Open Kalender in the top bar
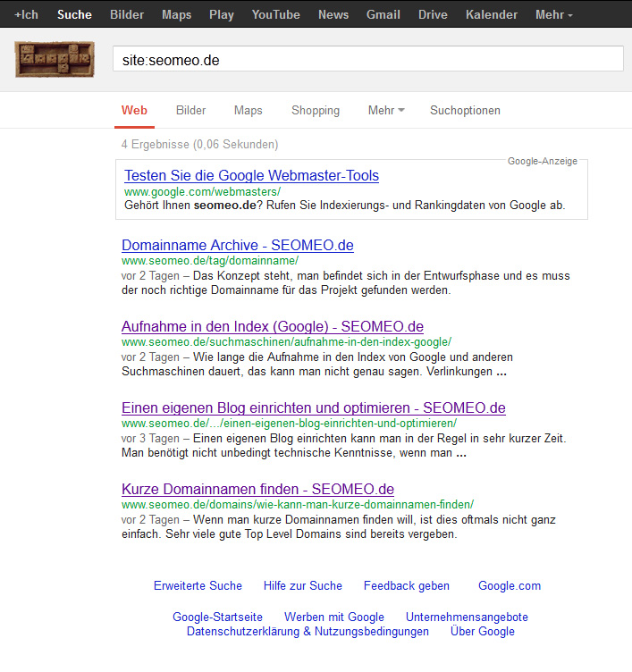This screenshot has height=672, width=632. (492, 14)
